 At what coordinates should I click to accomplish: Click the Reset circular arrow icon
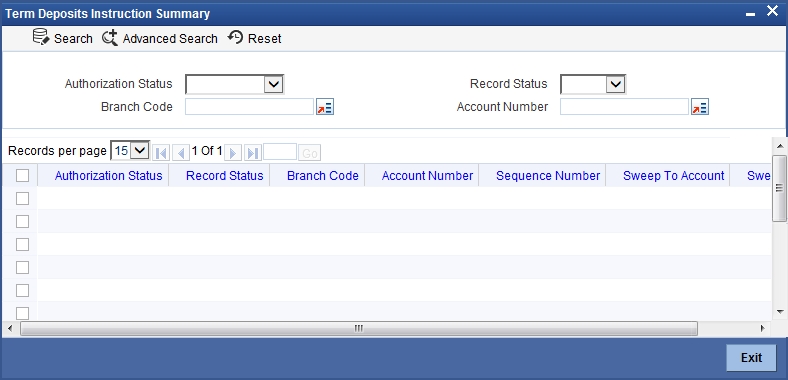[x=235, y=37]
